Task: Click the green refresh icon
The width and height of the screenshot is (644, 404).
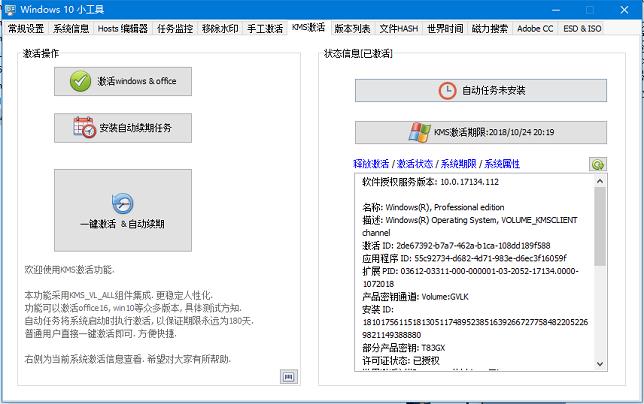Action: pyautogui.click(x=598, y=165)
